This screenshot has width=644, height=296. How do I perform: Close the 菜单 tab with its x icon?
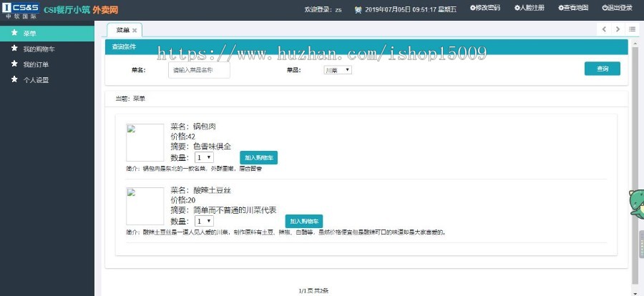pos(135,30)
